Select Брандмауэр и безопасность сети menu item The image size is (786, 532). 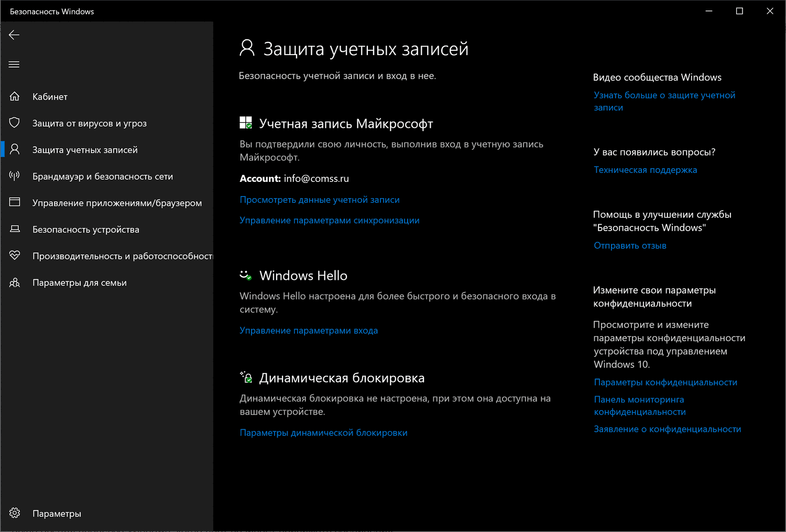103,177
